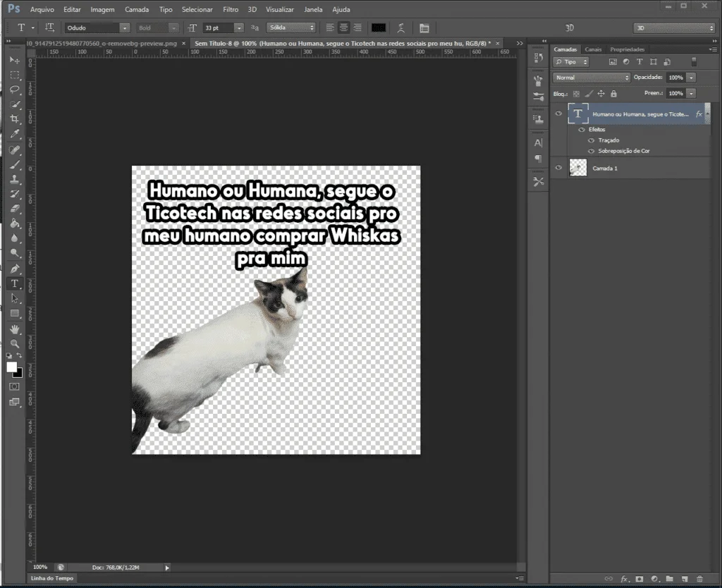Toggle visibility of Sobreposição de Cor effect
This screenshot has height=588, width=722.
pos(591,151)
